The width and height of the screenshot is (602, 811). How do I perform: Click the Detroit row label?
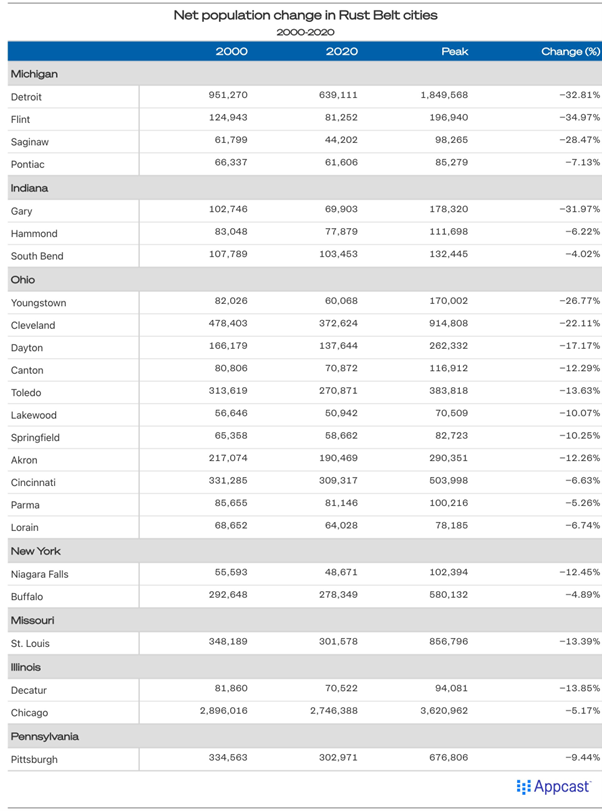26,97
